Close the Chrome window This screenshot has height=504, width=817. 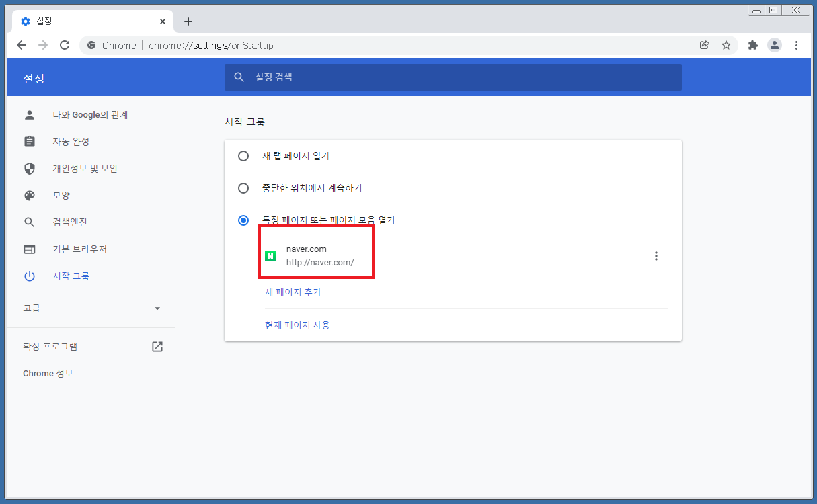point(796,9)
